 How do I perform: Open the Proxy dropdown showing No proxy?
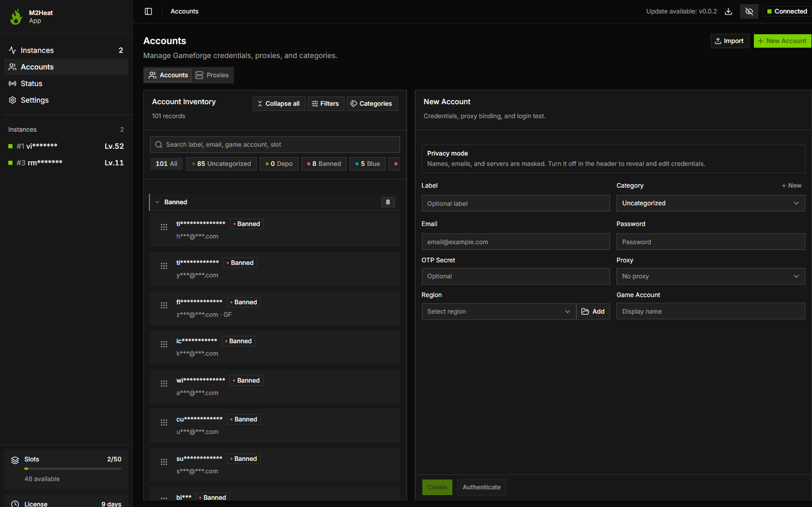711,276
